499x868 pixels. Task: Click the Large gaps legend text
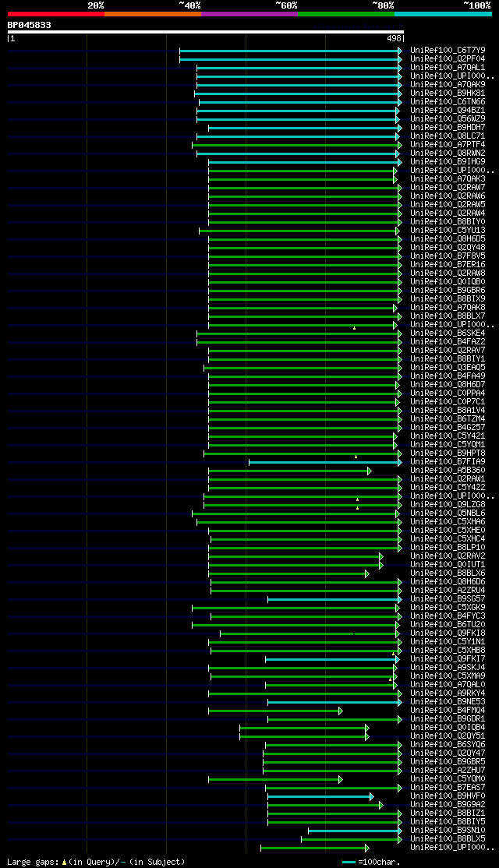point(97,862)
